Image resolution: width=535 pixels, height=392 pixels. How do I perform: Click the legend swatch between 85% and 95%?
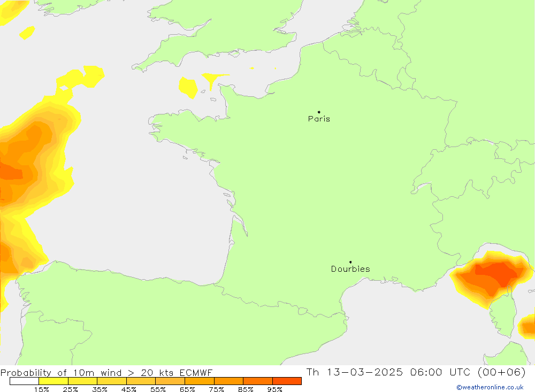pyautogui.click(x=258, y=381)
